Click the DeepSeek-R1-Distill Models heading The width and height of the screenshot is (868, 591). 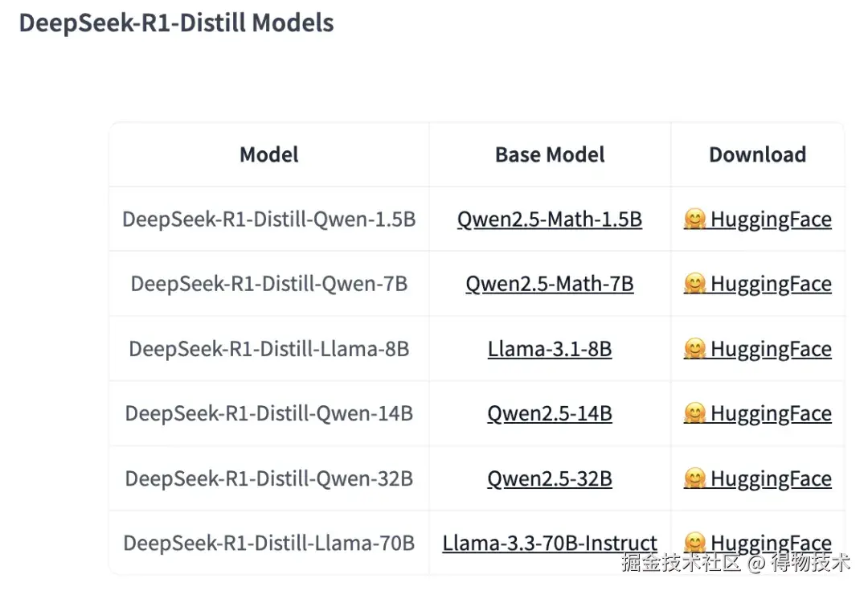pos(176,23)
